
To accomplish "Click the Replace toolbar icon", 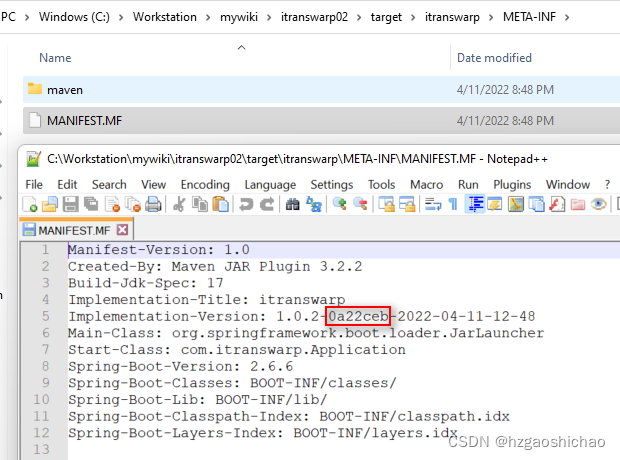I will point(314,204).
